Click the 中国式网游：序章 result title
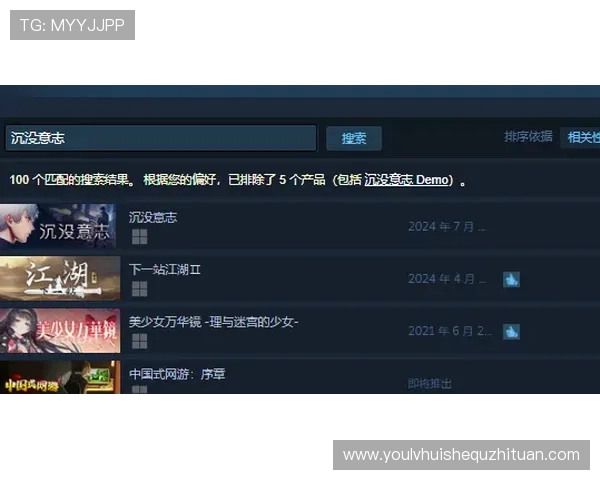 click(177, 374)
